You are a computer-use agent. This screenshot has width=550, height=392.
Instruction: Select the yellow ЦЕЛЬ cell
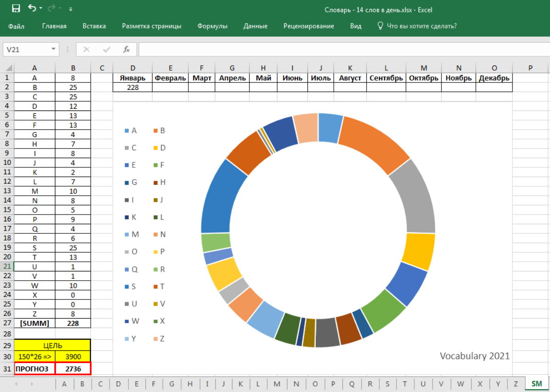click(52, 345)
